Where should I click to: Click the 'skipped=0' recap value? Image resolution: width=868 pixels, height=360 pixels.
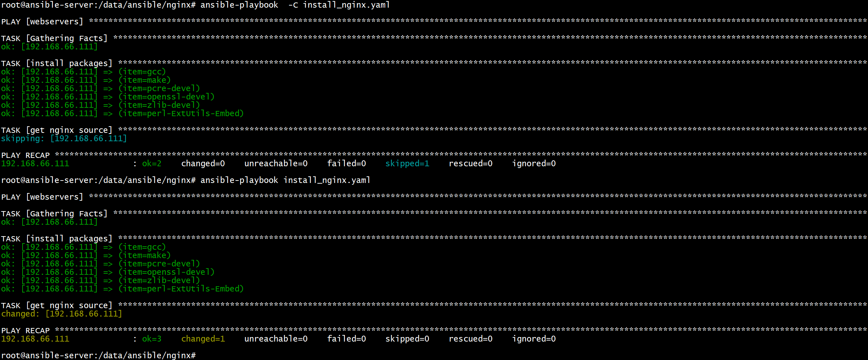click(x=407, y=339)
